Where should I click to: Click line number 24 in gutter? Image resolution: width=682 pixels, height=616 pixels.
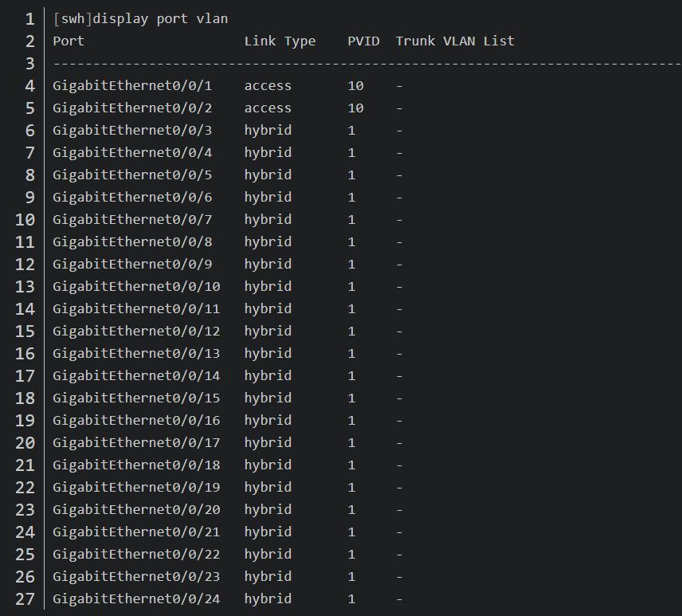(25, 532)
